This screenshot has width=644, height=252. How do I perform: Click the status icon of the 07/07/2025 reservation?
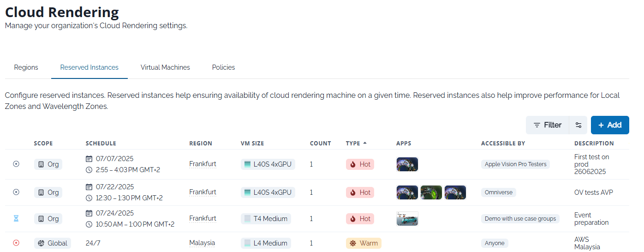pos(16,164)
